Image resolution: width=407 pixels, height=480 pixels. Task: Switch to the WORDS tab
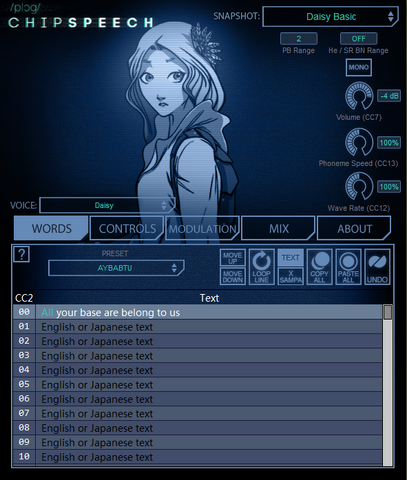coord(51,228)
